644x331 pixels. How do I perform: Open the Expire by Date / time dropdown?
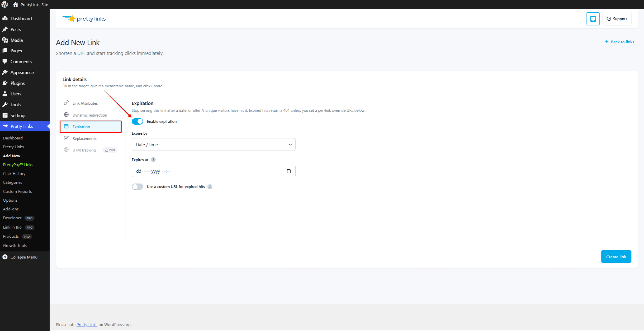(x=213, y=144)
